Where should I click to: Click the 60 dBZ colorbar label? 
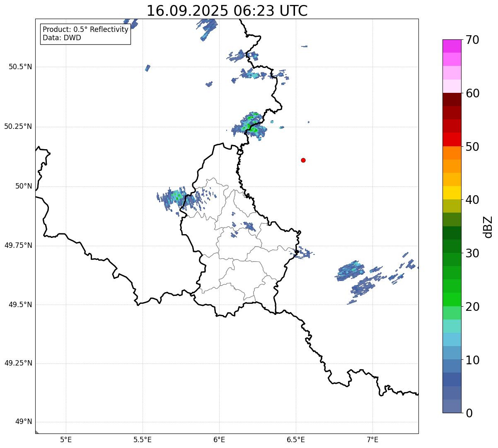pos(472,93)
